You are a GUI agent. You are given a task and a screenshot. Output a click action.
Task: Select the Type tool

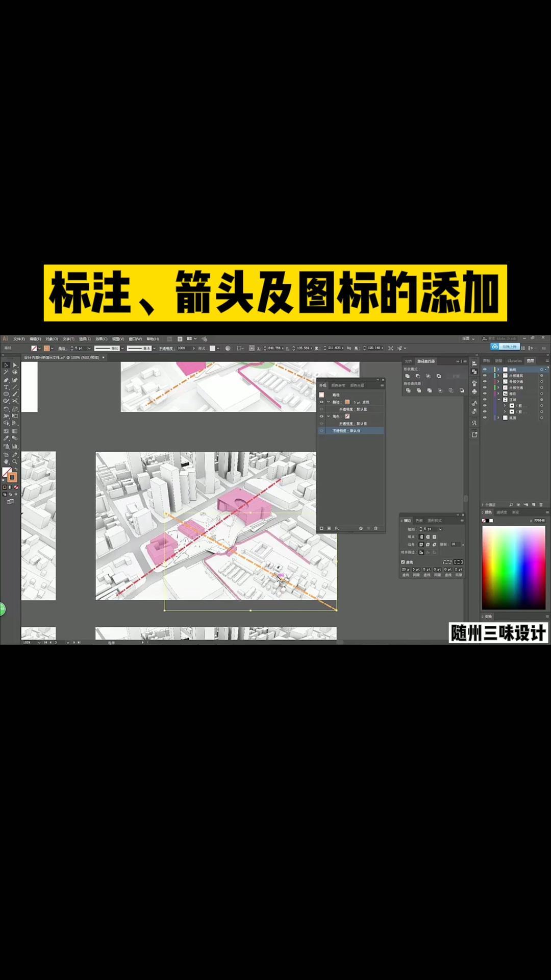[x=6, y=387]
